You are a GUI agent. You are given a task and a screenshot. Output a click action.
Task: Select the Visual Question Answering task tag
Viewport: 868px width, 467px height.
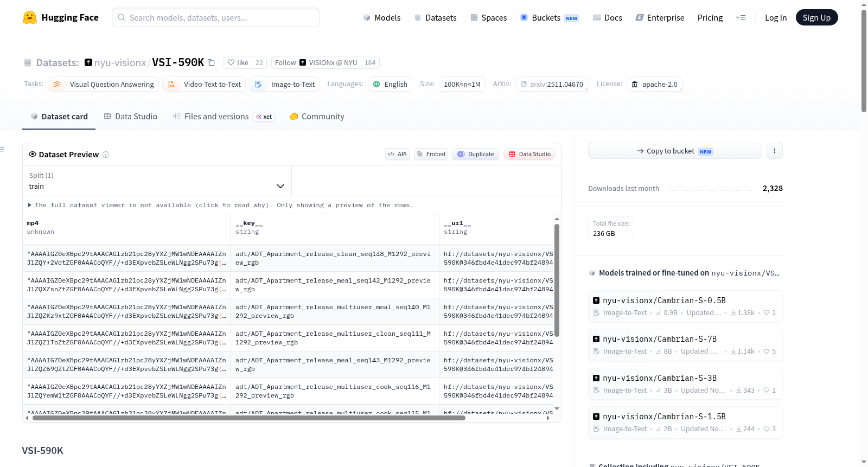[104, 84]
